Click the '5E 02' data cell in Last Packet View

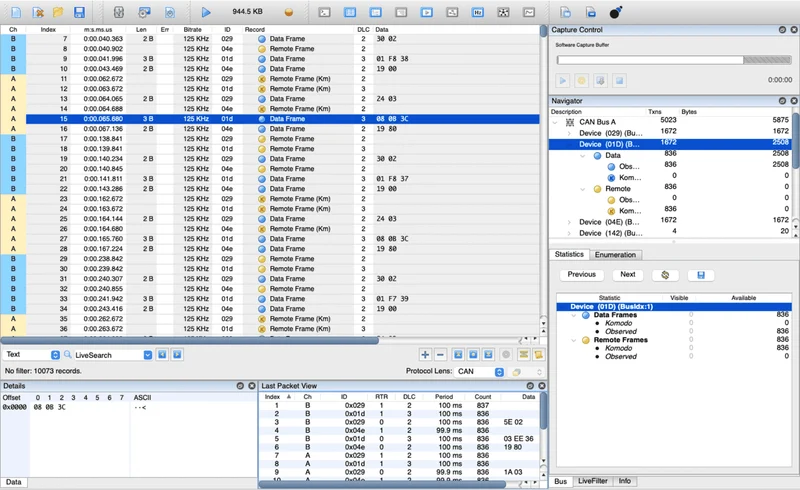(x=513, y=422)
